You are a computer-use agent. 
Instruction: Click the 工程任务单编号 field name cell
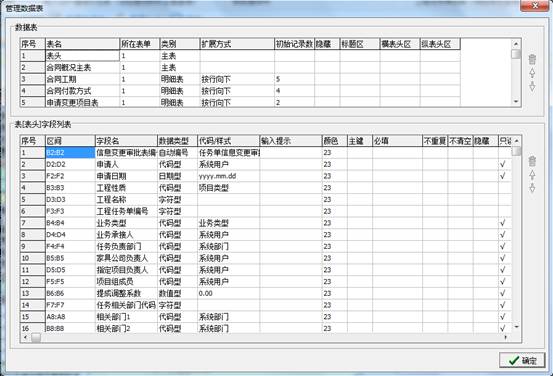126,211
